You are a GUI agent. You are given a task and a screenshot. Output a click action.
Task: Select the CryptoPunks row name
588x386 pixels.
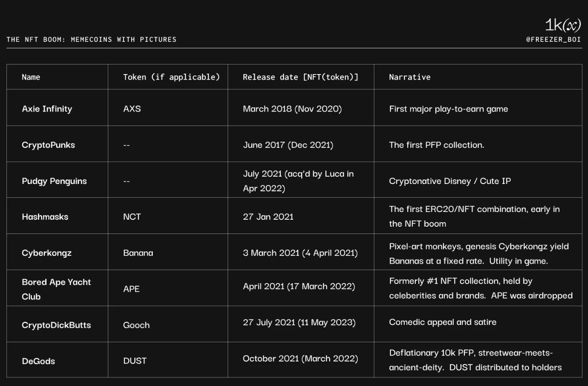[48, 145]
